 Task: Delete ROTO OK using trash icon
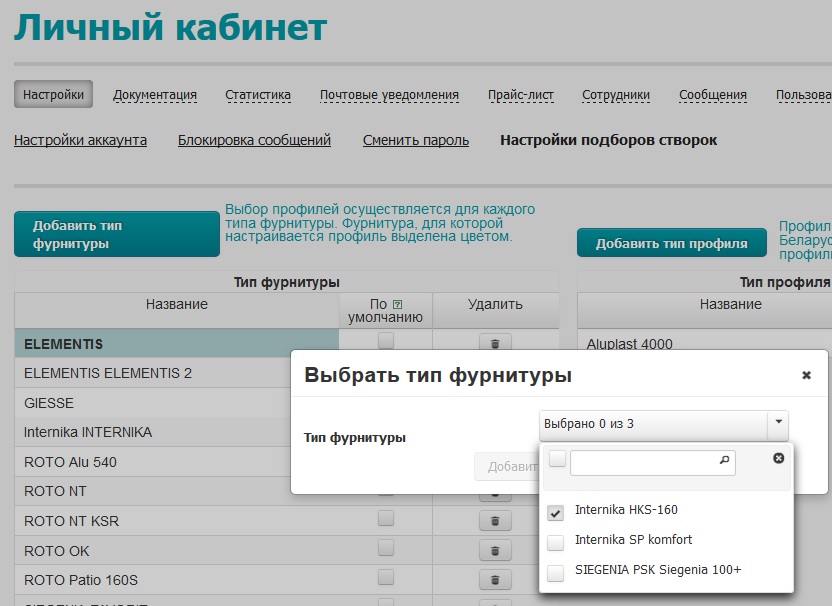(494, 550)
